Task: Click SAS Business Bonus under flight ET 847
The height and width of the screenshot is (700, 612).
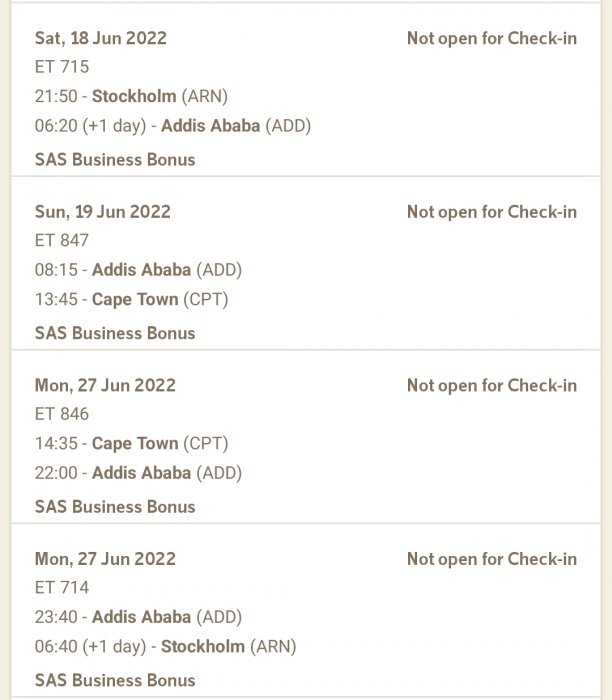Action: click(x=115, y=333)
